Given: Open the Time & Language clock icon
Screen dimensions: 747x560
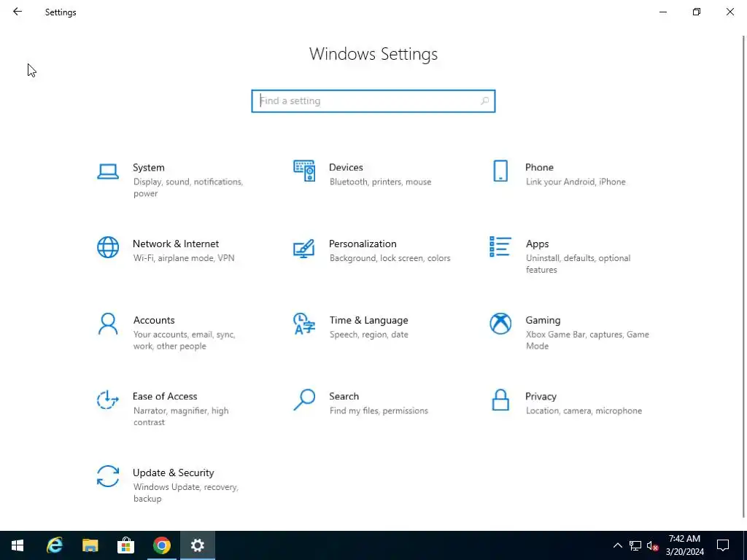Looking at the screenshot, I should click(x=304, y=324).
